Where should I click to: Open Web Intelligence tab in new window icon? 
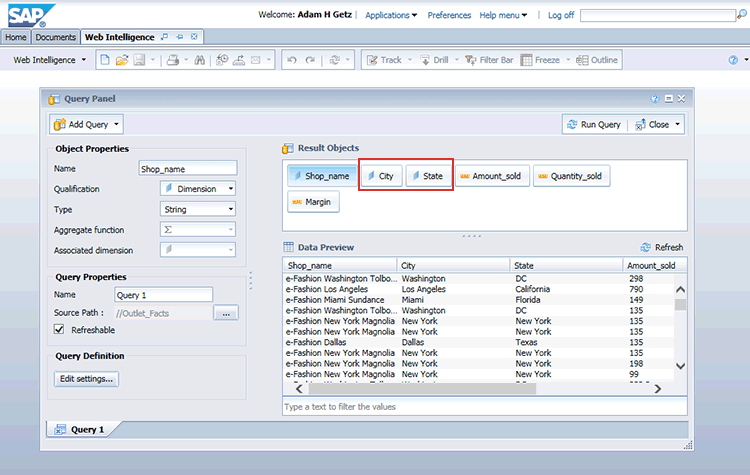(165, 37)
